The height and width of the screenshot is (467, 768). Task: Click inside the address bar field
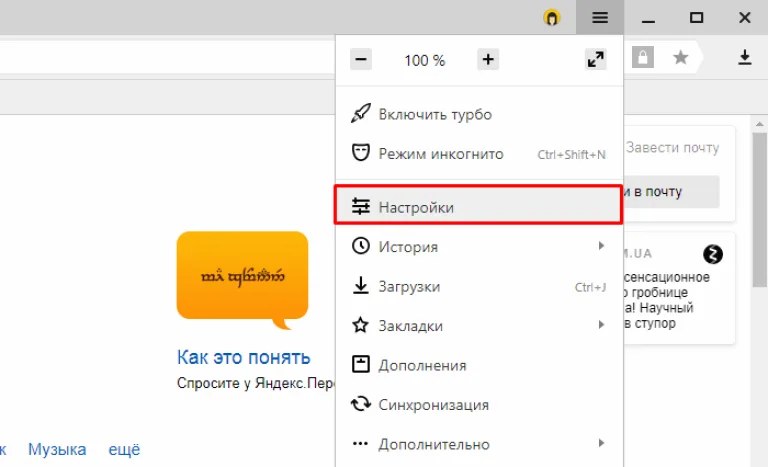168,57
